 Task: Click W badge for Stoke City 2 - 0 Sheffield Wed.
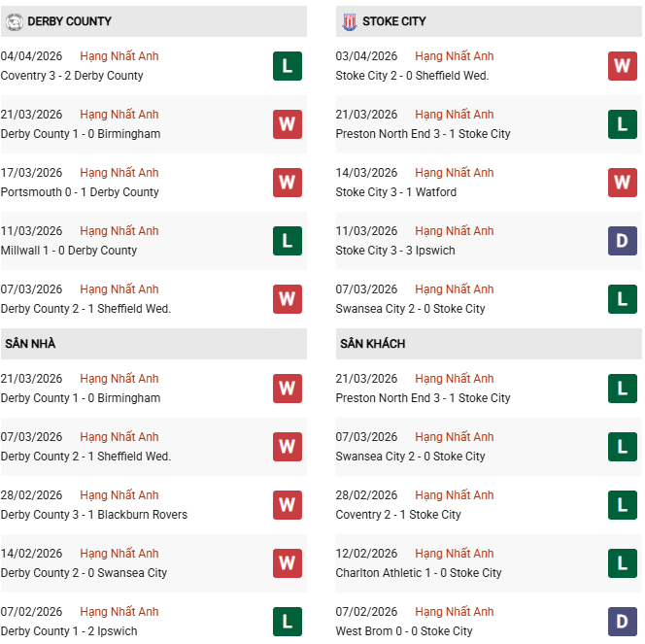622,66
